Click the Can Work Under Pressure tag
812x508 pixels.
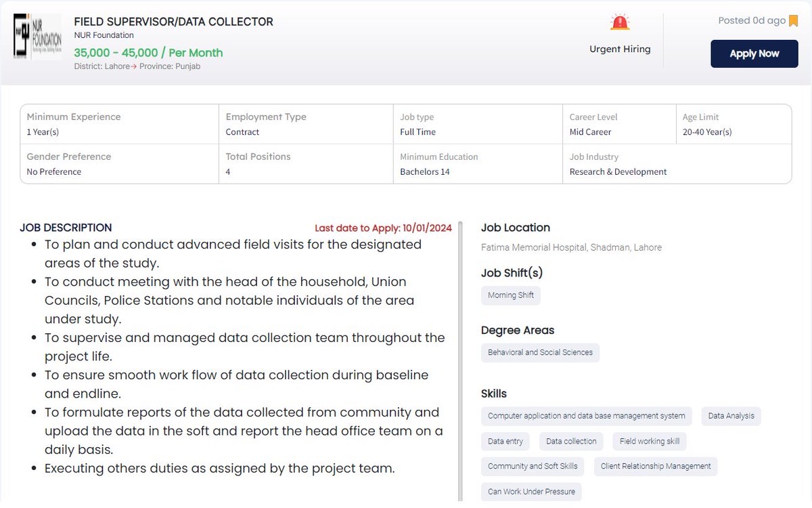pyautogui.click(x=531, y=492)
